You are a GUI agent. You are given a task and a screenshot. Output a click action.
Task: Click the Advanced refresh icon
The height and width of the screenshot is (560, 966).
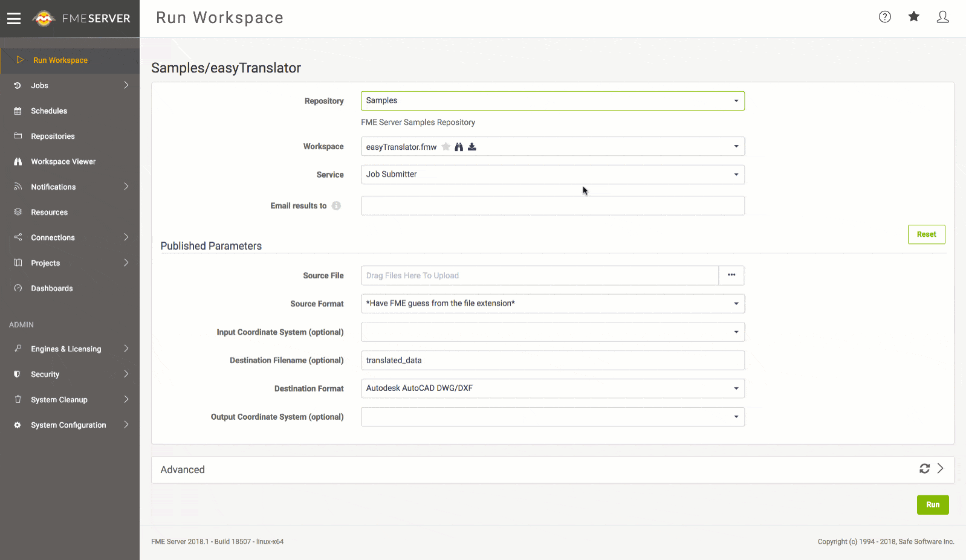point(924,469)
